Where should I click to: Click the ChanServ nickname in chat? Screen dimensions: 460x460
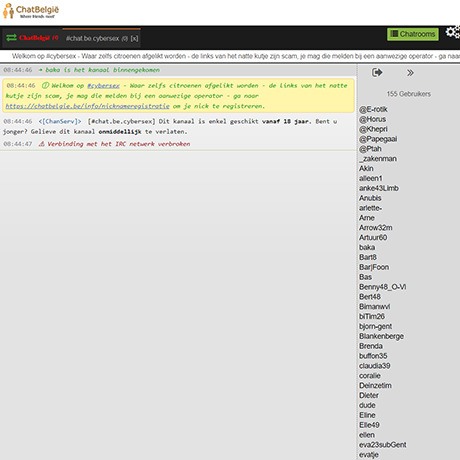[60, 121]
